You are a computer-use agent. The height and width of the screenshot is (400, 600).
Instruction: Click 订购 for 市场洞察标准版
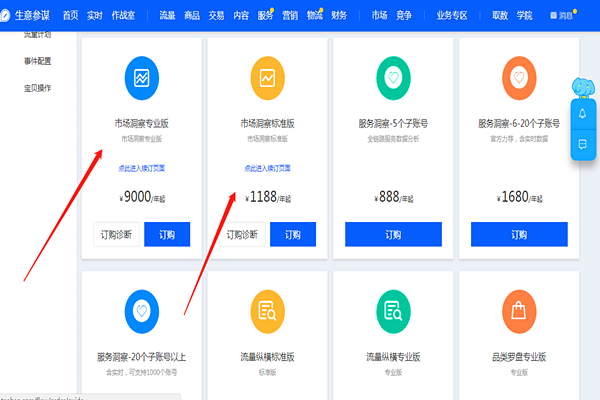click(293, 234)
